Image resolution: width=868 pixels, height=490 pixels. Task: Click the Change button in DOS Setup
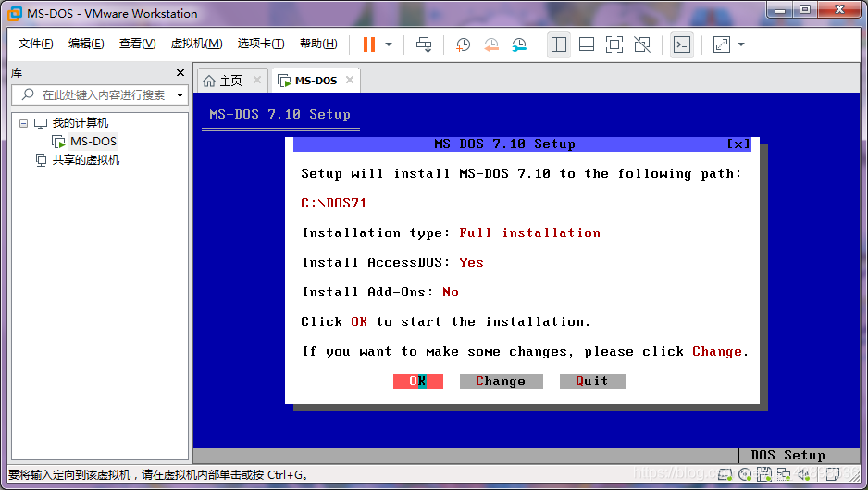501,382
